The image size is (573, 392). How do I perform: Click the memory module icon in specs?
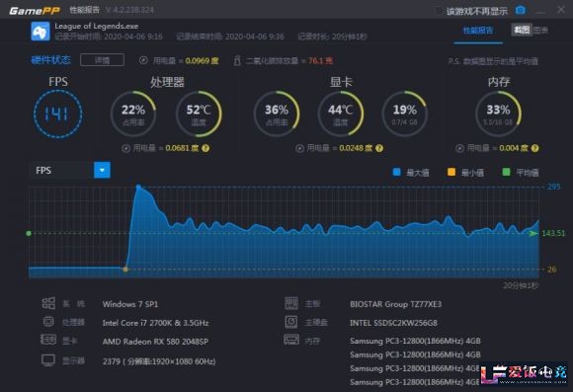point(291,340)
